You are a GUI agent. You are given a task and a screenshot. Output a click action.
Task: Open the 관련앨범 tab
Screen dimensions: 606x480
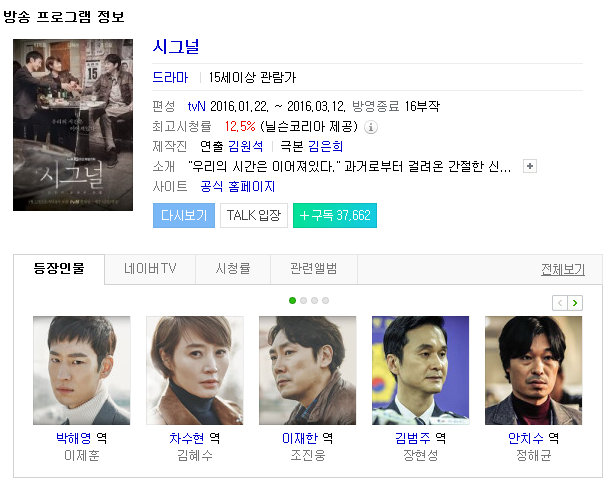(314, 269)
